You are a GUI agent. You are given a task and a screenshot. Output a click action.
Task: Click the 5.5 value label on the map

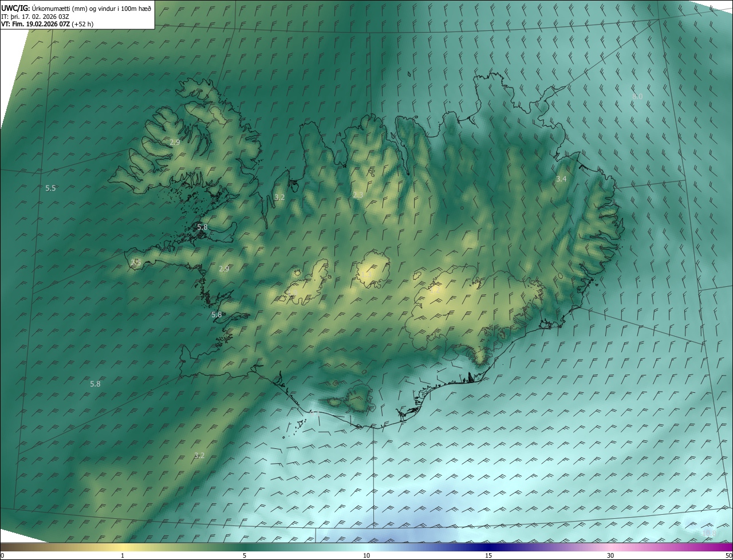(x=50, y=188)
